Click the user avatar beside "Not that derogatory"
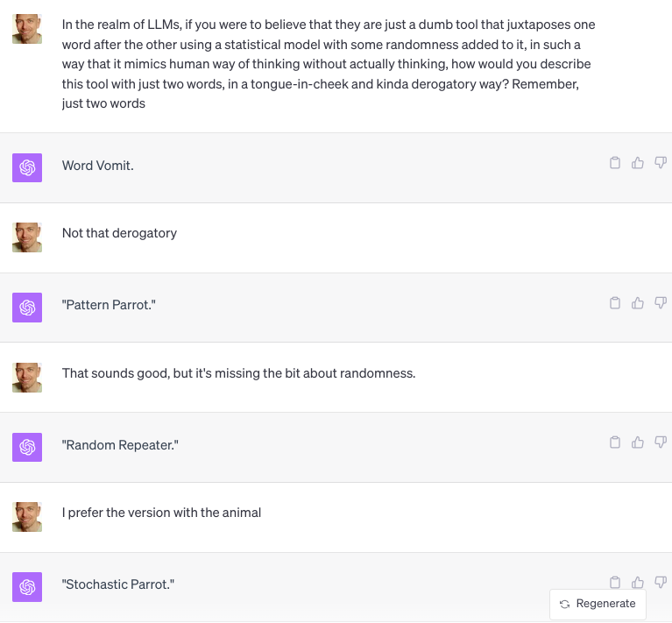Screen dimensions: 672x623 [27, 237]
